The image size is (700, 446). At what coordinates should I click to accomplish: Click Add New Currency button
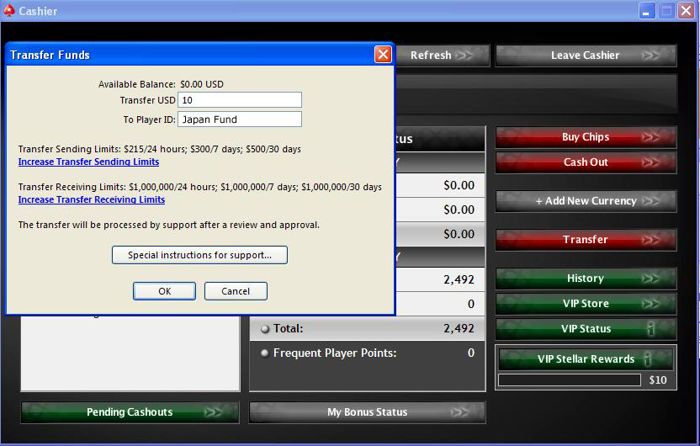(x=586, y=201)
